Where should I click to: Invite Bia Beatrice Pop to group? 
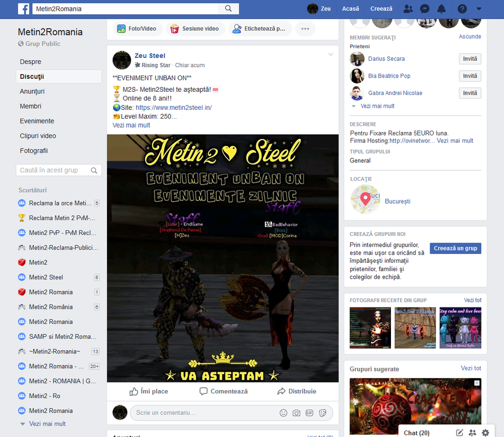point(470,76)
